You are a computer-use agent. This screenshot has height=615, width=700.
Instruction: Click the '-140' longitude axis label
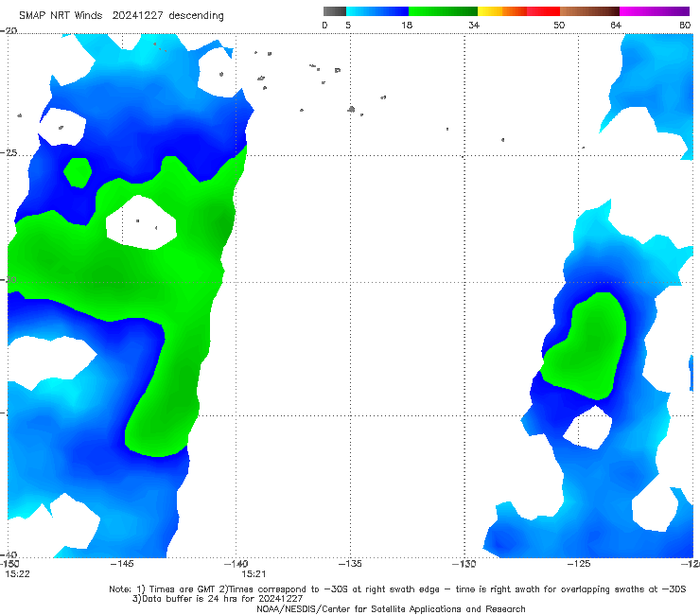(236, 564)
